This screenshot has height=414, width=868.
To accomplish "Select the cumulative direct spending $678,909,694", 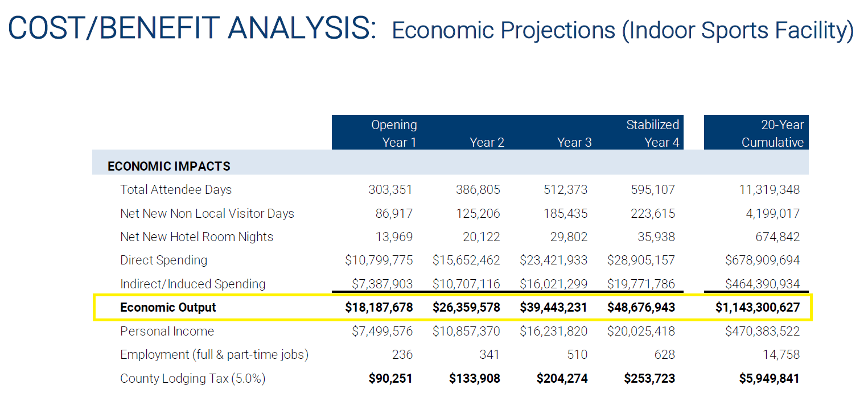I will coord(763,260).
